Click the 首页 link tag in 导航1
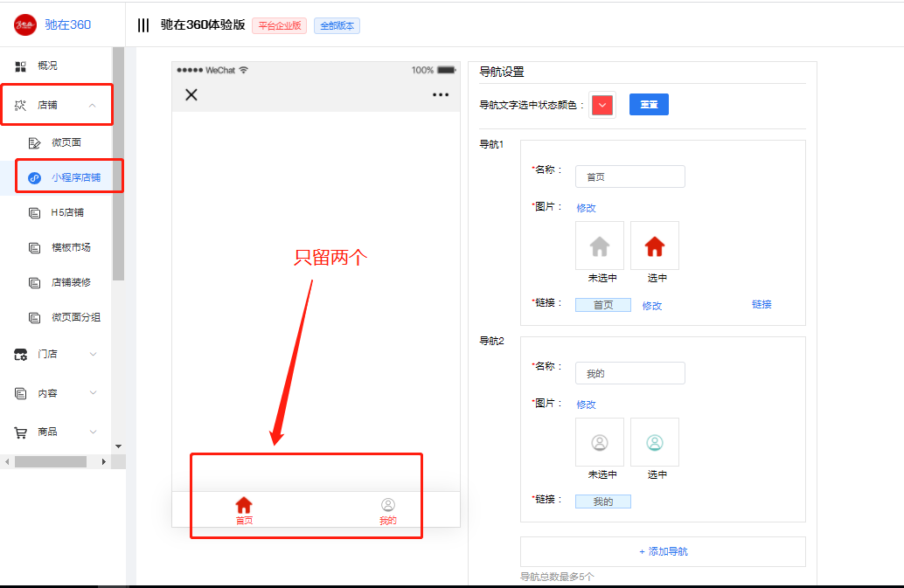 (603, 305)
